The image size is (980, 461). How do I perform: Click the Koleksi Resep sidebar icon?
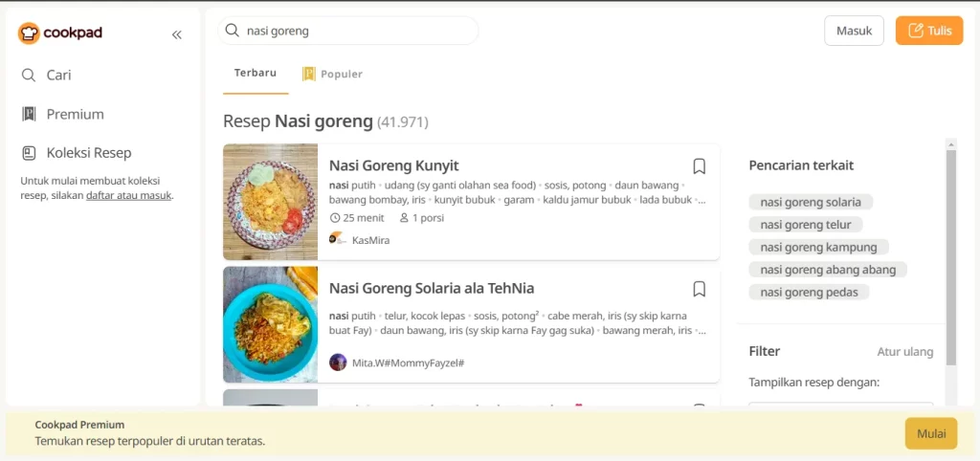[x=29, y=153]
